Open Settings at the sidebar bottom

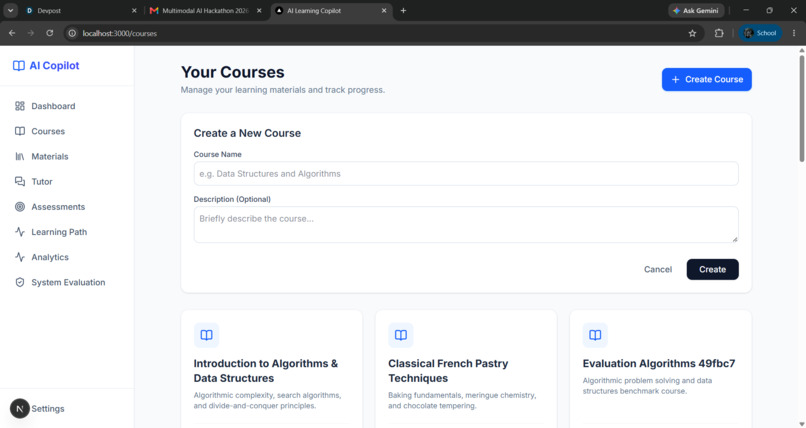[x=48, y=409]
